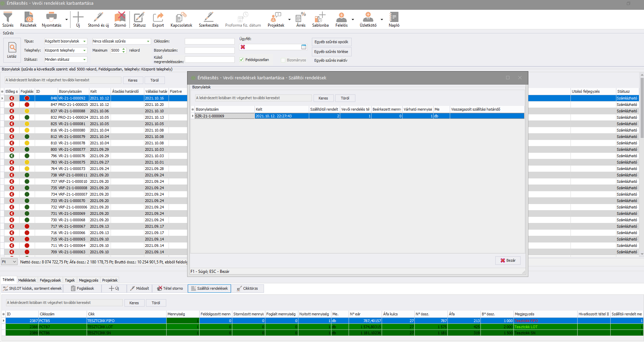Click the Szűrés funnel icon in toolbar
Image resolution: width=644 pixels, height=342 pixels.
pyautogui.click(x=8, y=18)
